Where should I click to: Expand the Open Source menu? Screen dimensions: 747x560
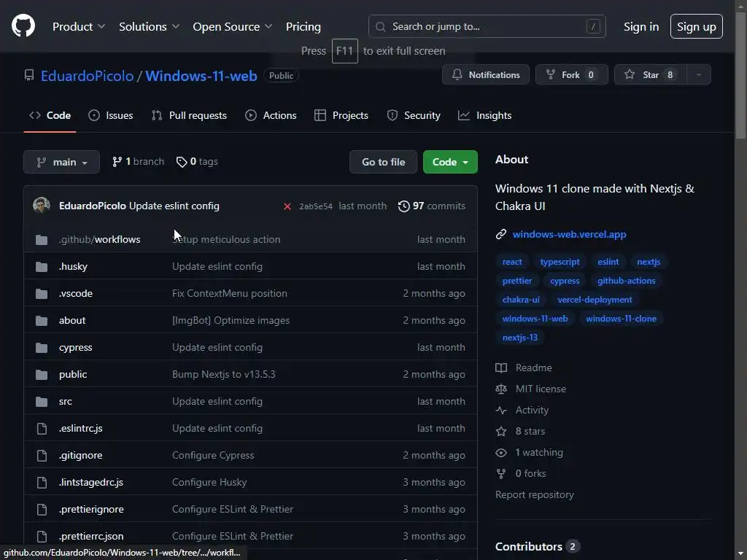tap(233, 27)
